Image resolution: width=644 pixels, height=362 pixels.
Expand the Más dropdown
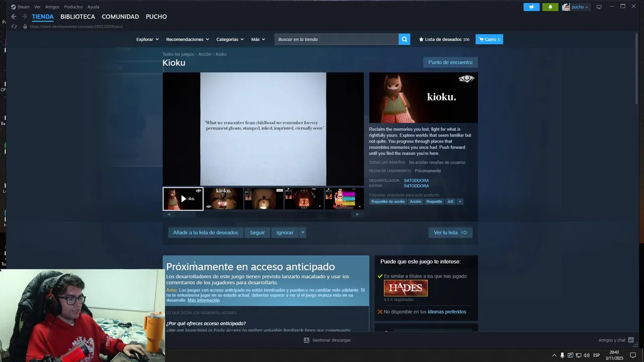coord(258,39)
